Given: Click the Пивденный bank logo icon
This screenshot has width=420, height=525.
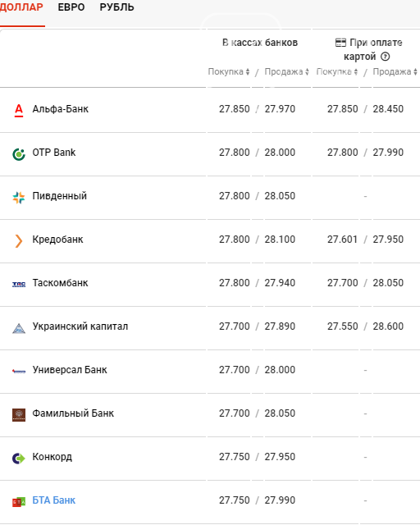Looking at the screenshot, I should tap(19, 197).
